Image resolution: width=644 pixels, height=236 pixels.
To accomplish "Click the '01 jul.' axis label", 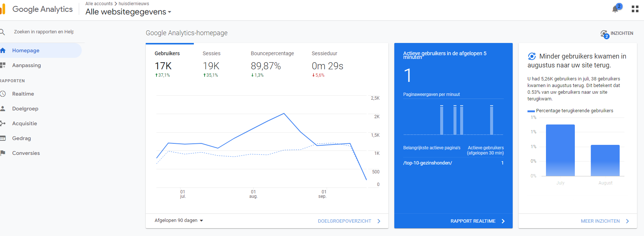I will tap(183, 194).
